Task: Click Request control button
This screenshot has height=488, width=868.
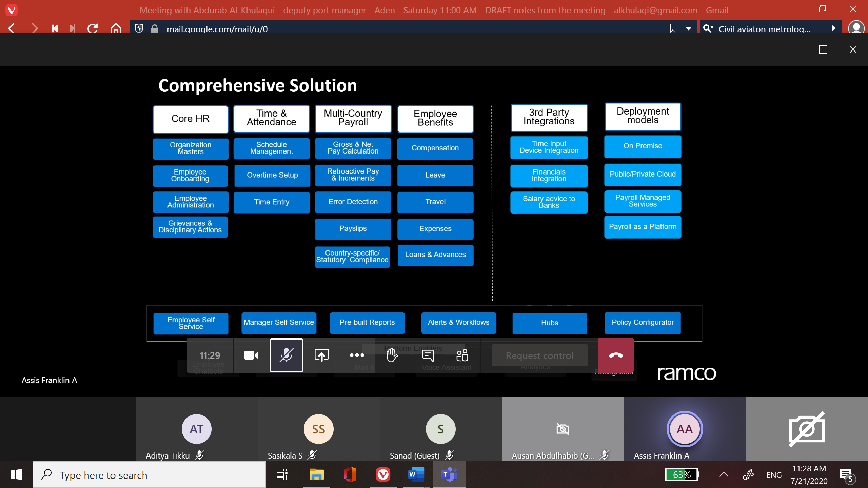Action: pyautogui.click(x=540, y=355)
